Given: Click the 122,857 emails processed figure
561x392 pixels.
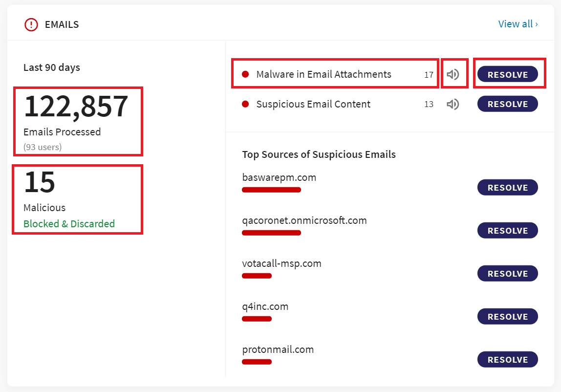Looking at the screenshot, I should click(x=76, y=107).
